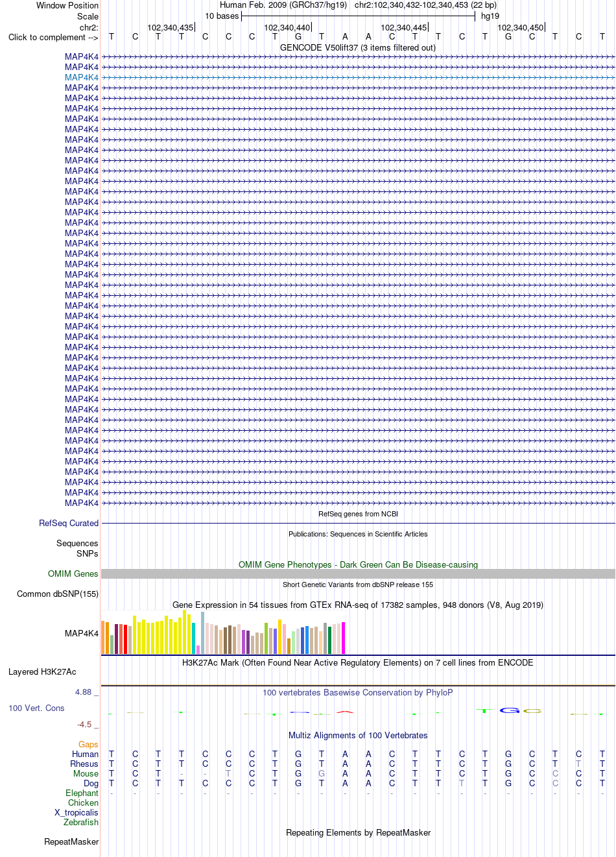The image size is (616, 857).
Task: Open 'Publications: Sequences in Scientific Articles' title
Action: pos(358,534)
